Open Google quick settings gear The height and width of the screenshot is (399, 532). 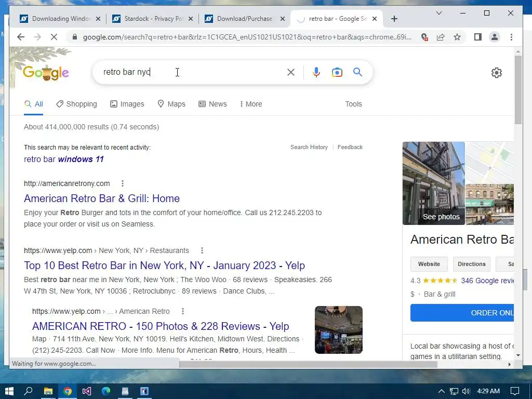496,72
